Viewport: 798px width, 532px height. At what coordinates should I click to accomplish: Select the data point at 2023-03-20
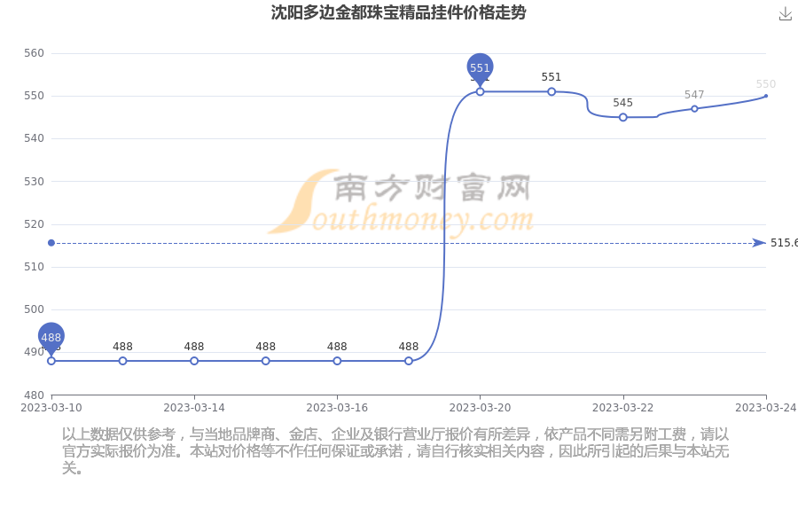coord(480,91)
